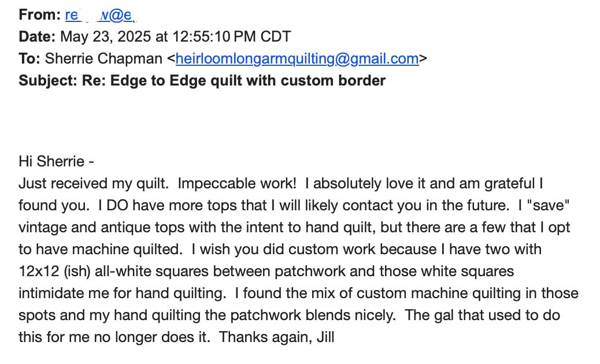Open the partially hidden sender email link
The image size is (600, 364).
[x=101, y=15]
